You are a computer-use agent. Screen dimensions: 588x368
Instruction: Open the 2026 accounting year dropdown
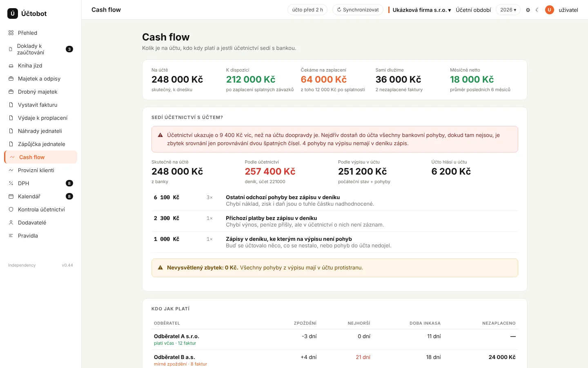[508, 10]
